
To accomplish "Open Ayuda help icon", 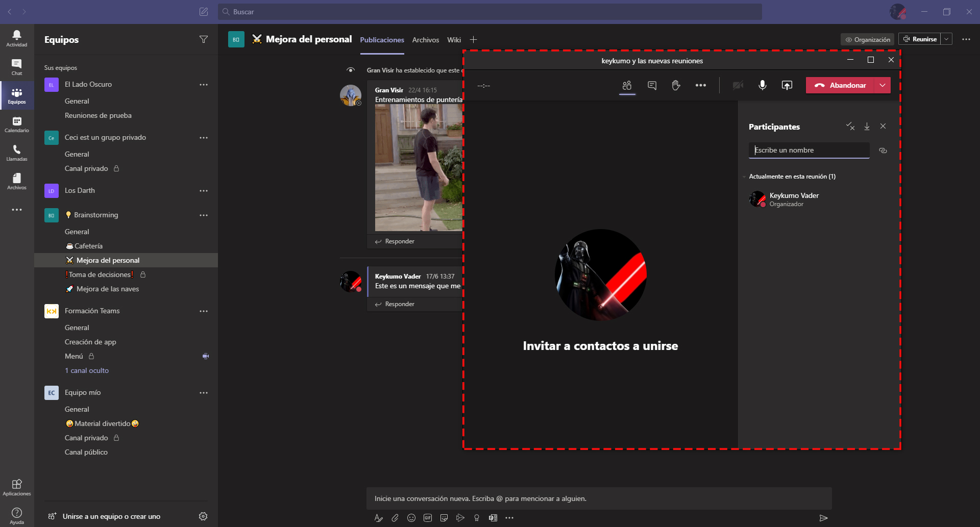I will [17, 515].
